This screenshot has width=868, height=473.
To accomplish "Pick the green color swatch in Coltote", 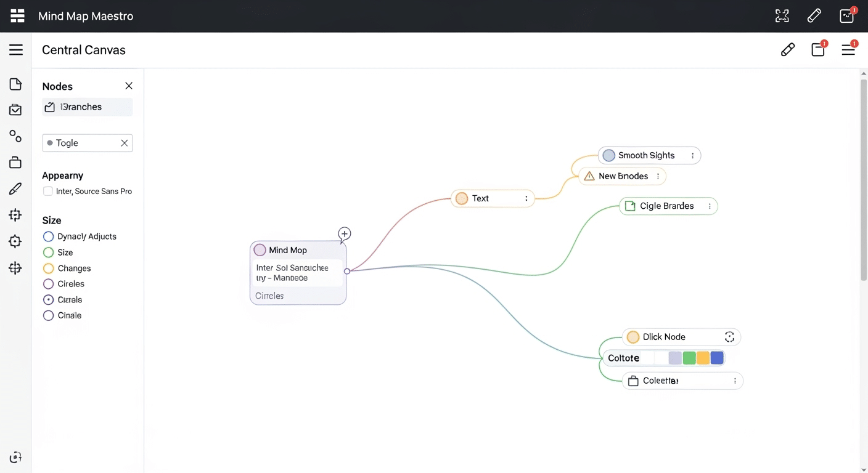I will (689, 358).
